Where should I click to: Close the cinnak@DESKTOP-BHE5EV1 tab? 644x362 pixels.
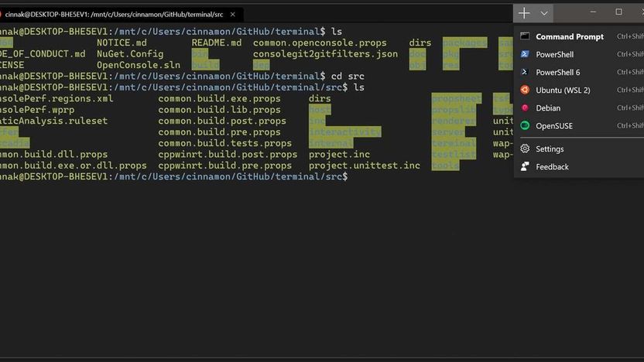232,15
